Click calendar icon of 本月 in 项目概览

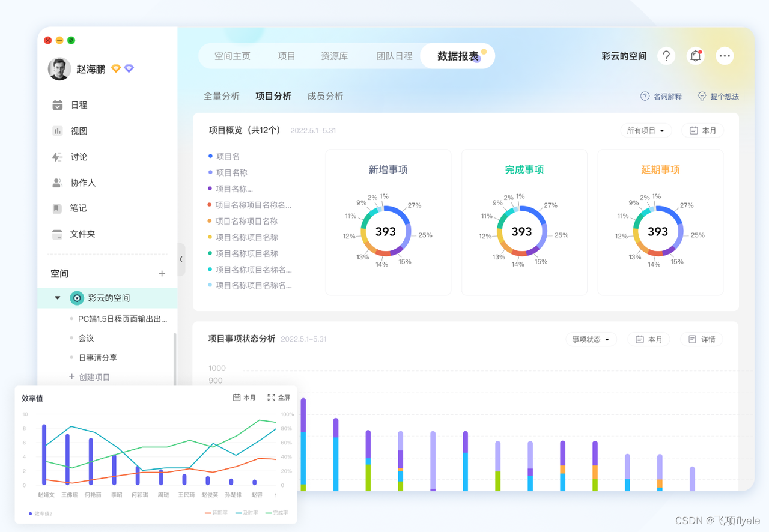pos(694,130)
